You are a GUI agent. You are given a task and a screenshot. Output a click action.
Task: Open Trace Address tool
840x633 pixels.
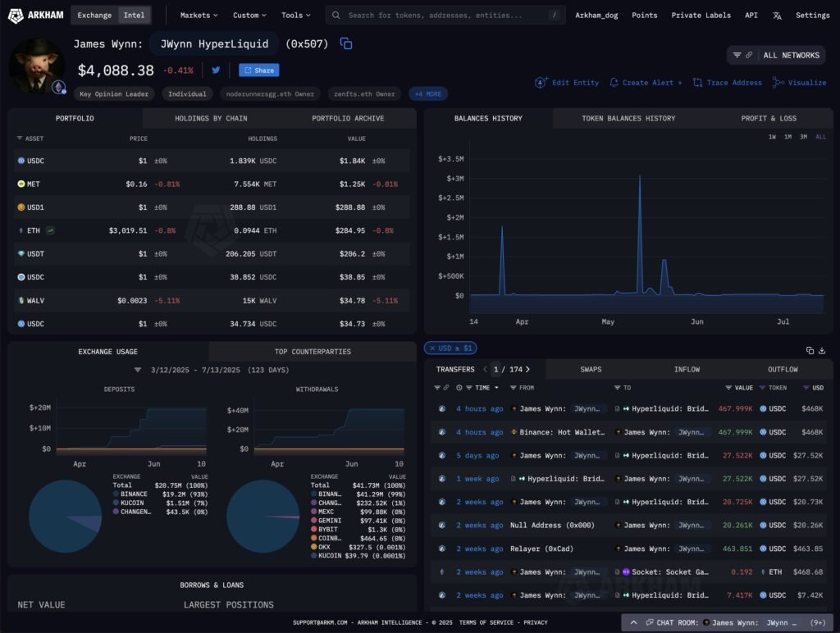[727, 83]
